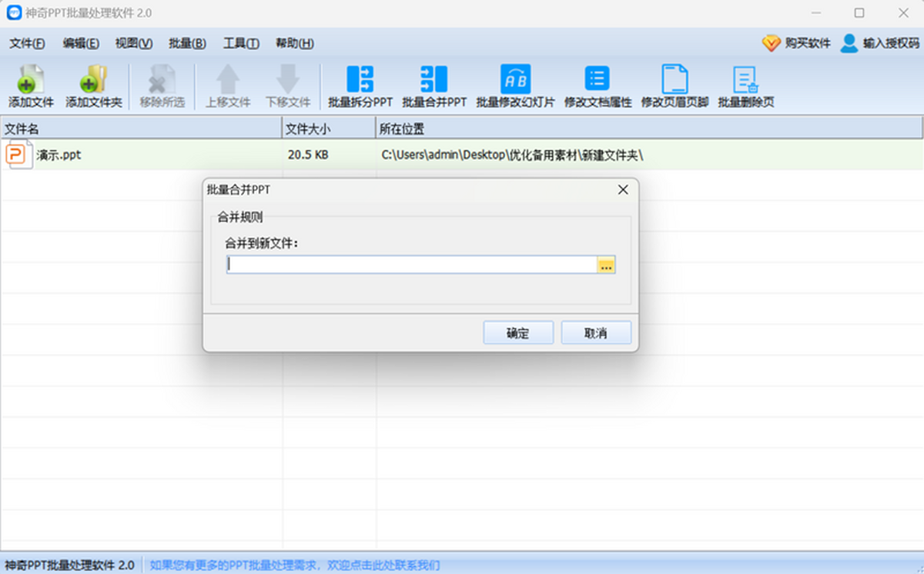The image size is (924, 574).
Task: Click the 取消 button in the dialog
Action: (x=596, y=333)
